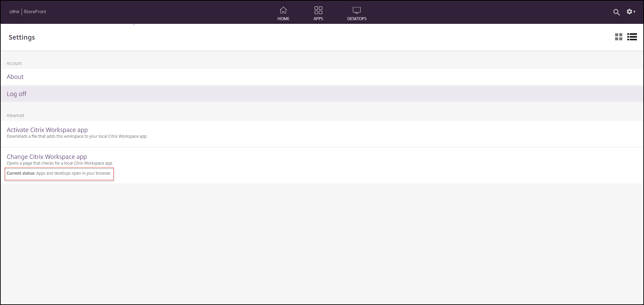Click the 'Downloads a file' description text
The height and width of the screenshot is (305, 644).
pyautogui.click(x=77, y=136)
